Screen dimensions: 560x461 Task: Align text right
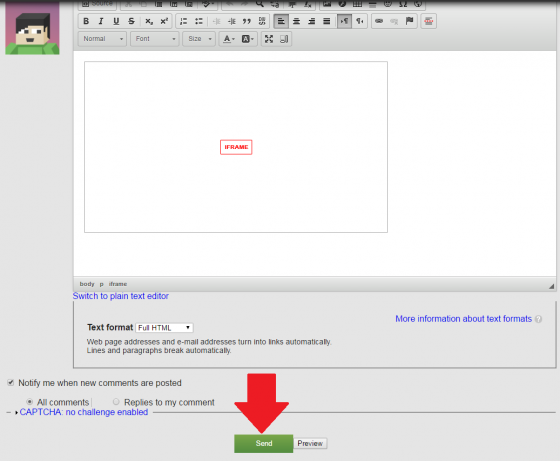tap(311, 21)
